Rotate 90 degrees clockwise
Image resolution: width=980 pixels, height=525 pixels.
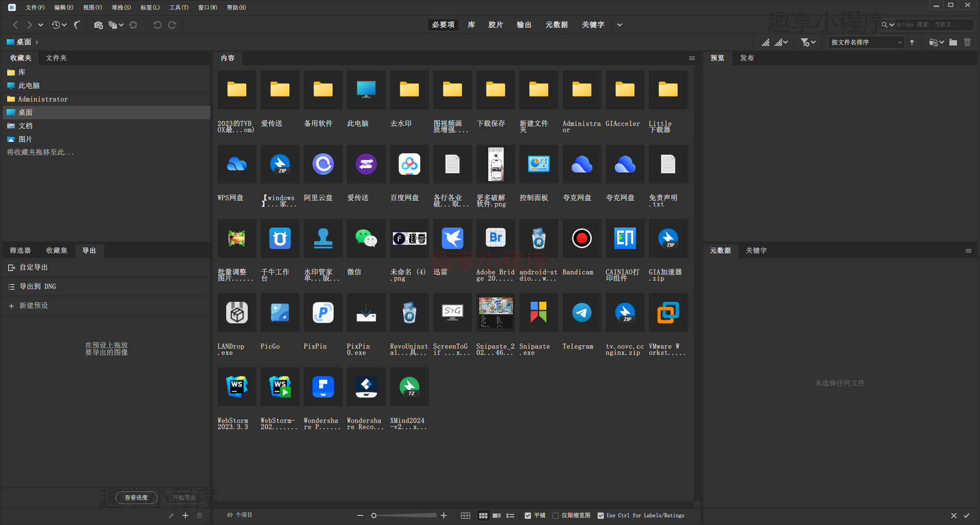click(172, 25)
